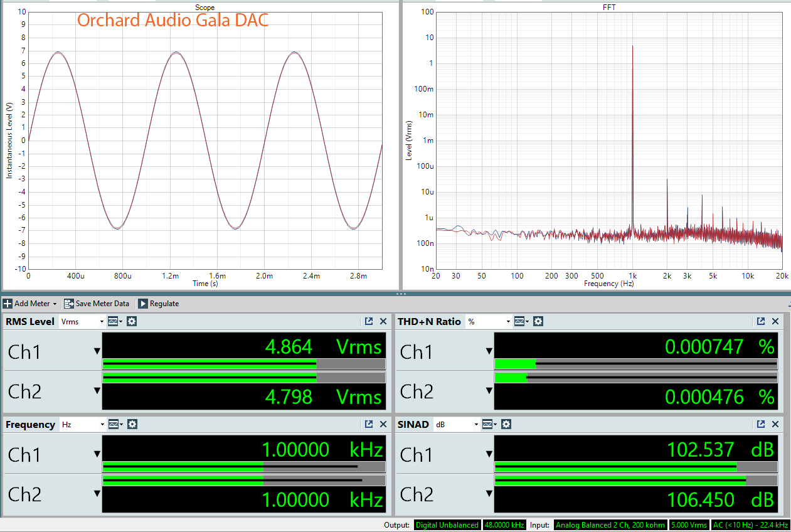This screenshot has width=791, height=532.
Task: Expand Ch1 arrow in Frequency meter
Action: tap(97, 454)
